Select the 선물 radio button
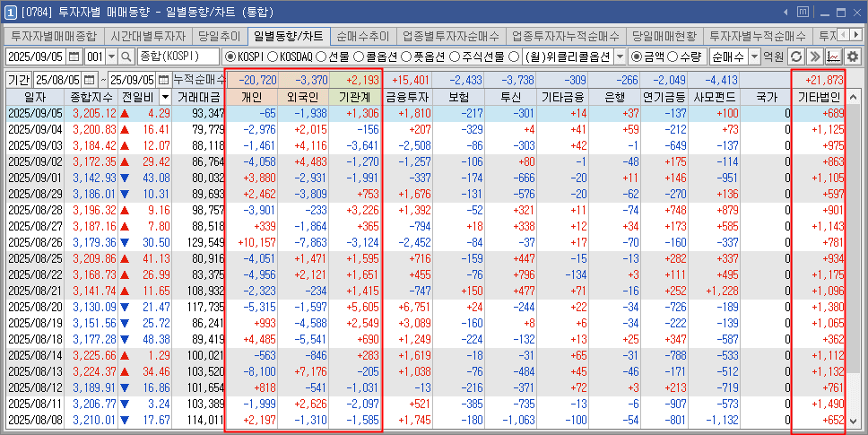The image size is (868, 435). click(320, 57)
